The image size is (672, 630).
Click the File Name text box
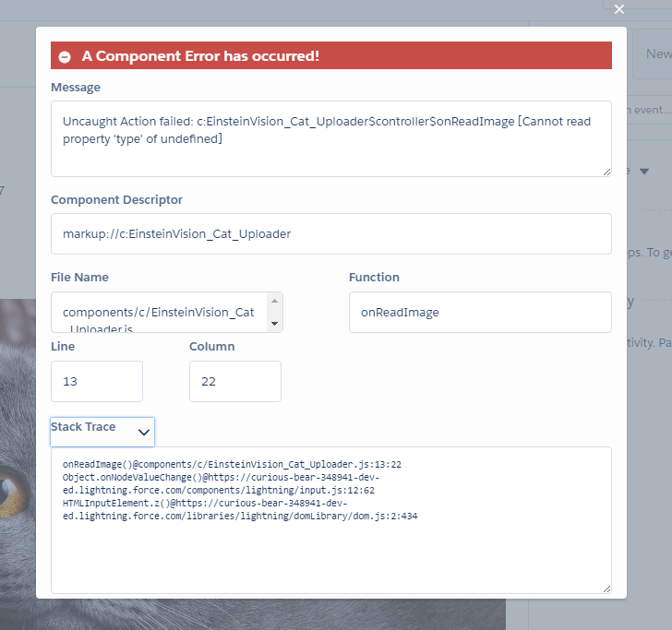tap(159, 312)
